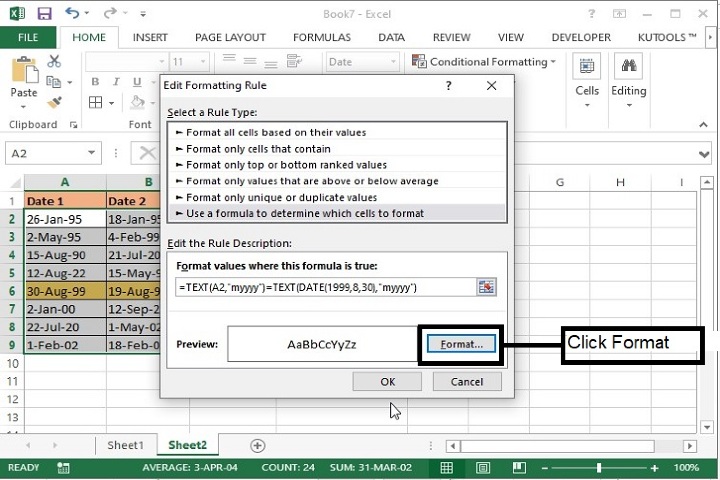Click the Redo arrow icon

[110, 13]
